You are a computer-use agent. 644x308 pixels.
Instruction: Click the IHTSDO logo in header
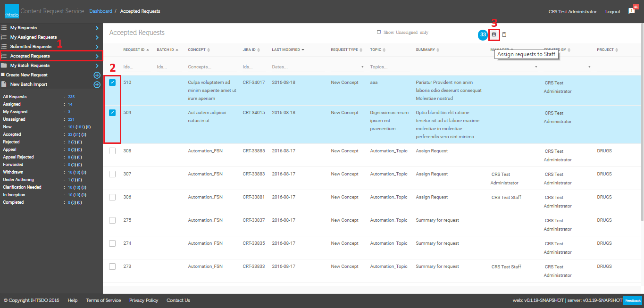12,11
